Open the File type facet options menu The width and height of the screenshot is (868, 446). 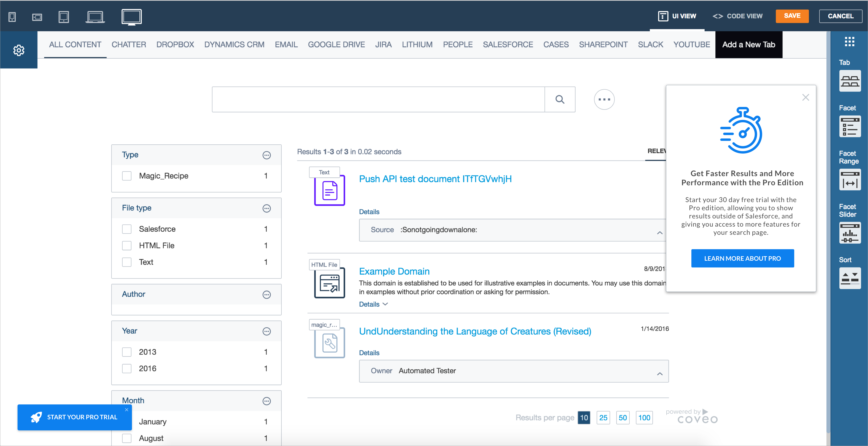pos(267,209)
